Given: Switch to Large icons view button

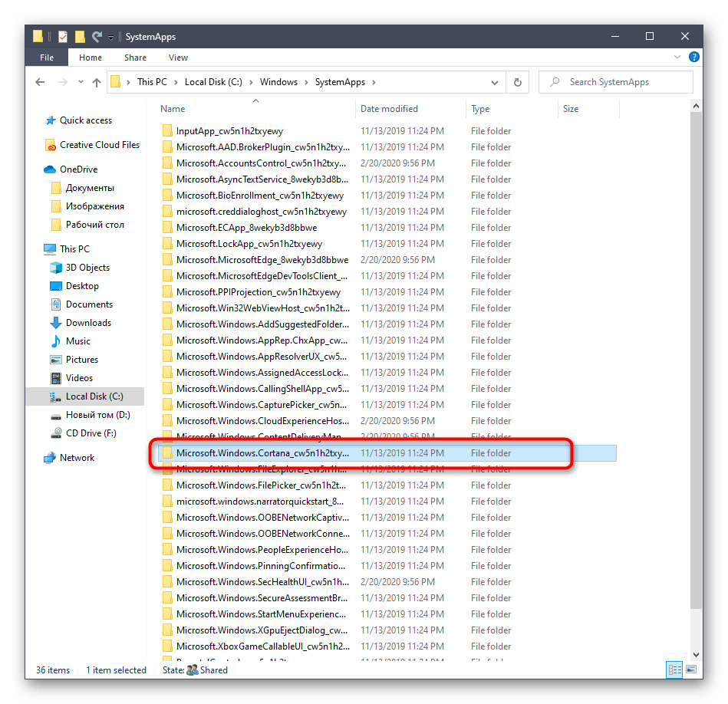Looking at the screenshot, I should [691, 669].
